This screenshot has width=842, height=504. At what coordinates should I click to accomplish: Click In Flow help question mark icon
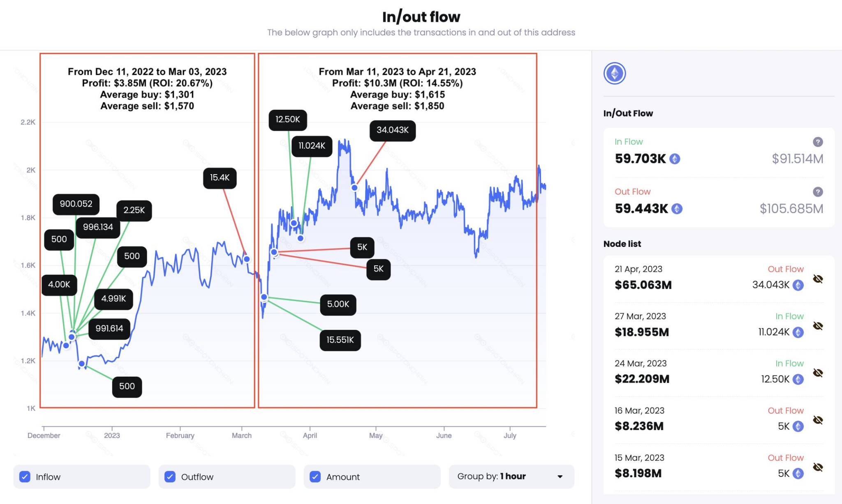[817, 142]
